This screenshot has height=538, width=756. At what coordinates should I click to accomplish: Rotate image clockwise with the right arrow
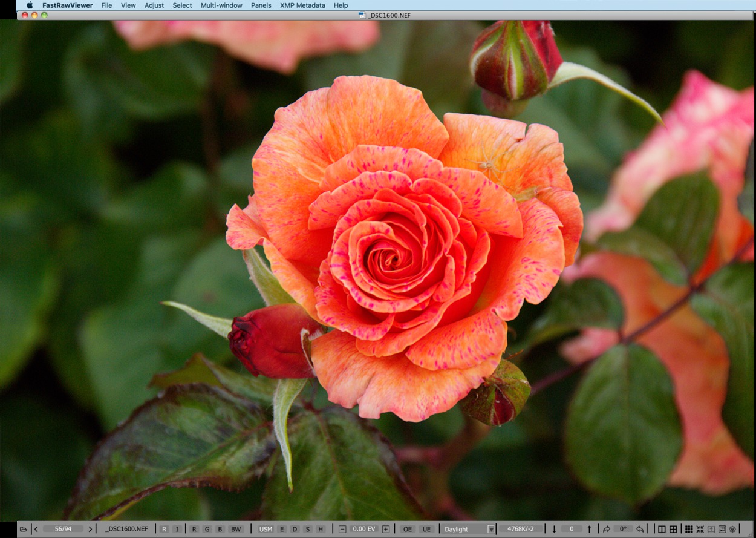pyautogui.click(x=607, y=529)
